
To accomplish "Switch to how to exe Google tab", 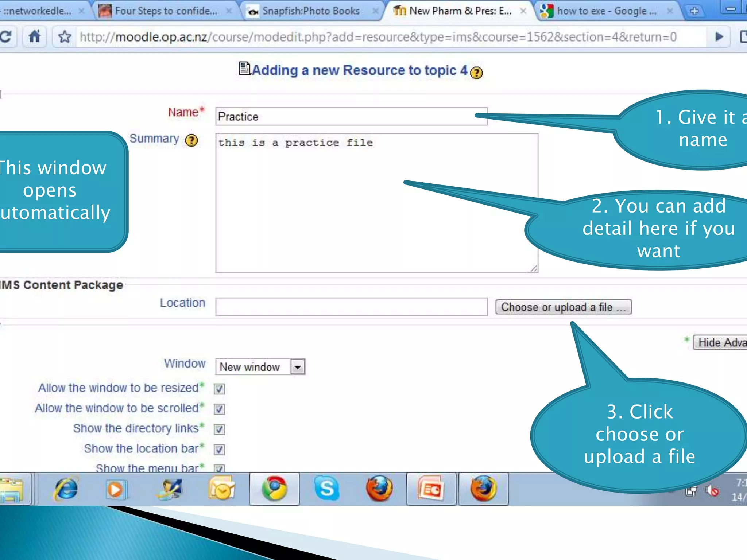I will tap(607, 11).
